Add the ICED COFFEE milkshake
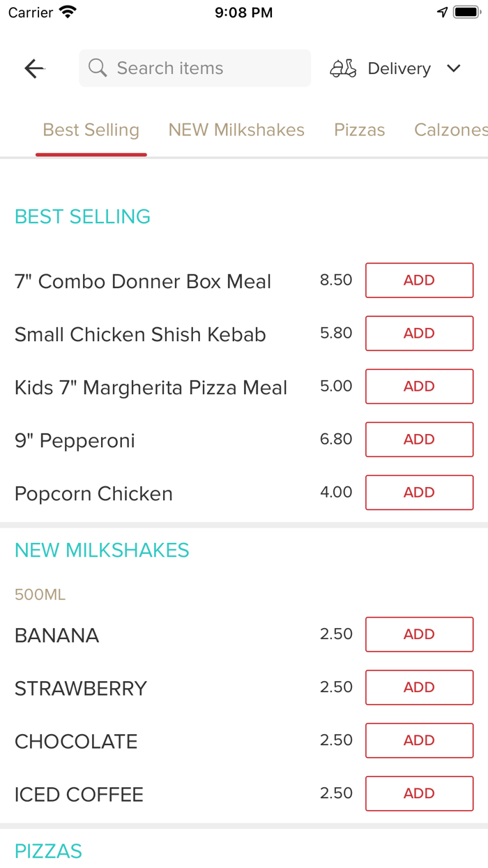The width and height of the screenshot is (488, 868). (x=419, y=793)
